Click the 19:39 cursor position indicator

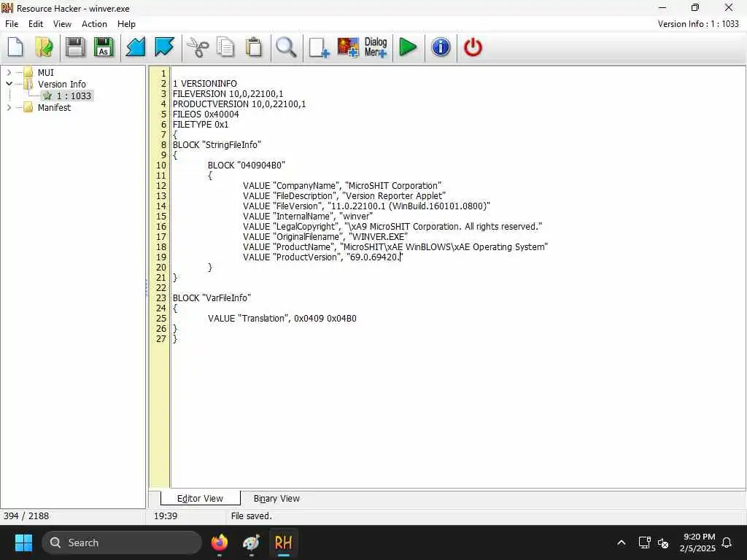coord(166,516)
